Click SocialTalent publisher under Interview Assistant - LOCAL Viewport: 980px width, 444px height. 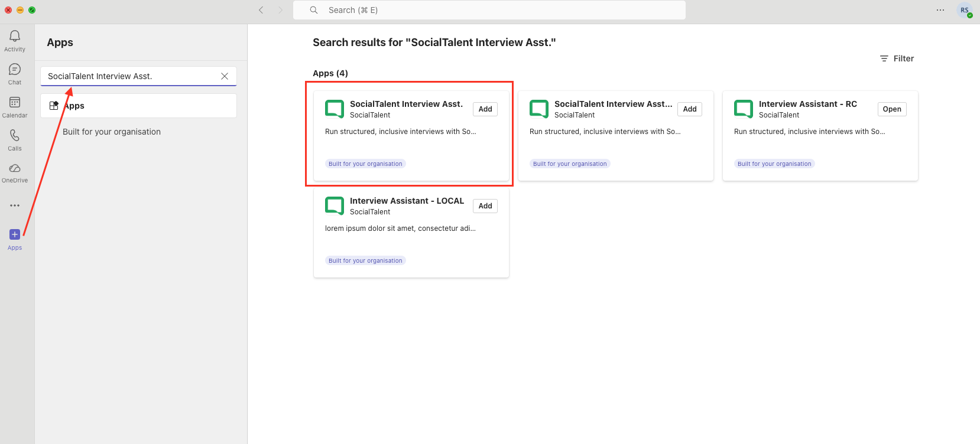coord(370,212)
